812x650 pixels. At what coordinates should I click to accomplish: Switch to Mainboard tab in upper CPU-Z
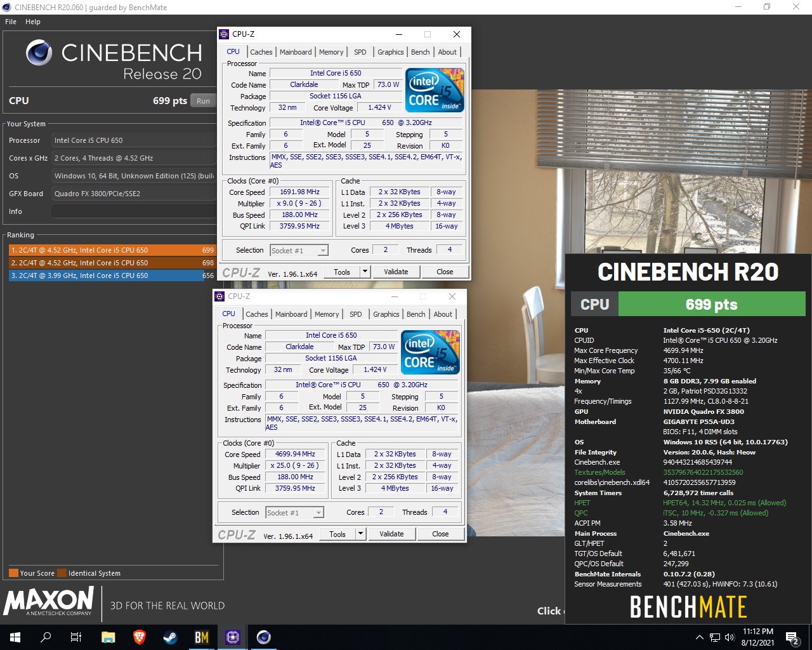coord(296,52)
